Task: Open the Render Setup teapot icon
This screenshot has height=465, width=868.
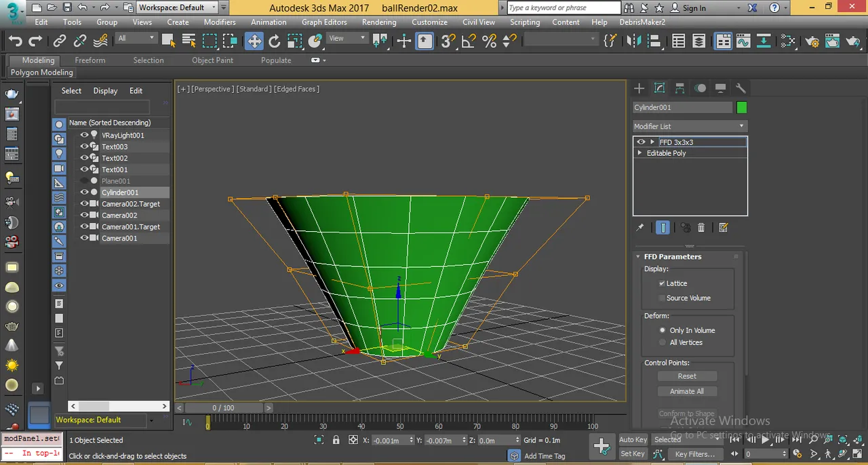Action: (x=812, y=41)
